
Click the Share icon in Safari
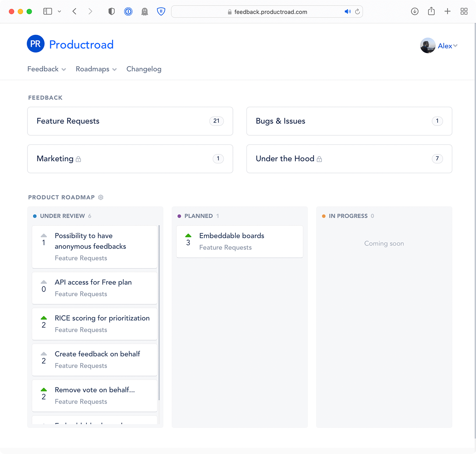point(431,11)
